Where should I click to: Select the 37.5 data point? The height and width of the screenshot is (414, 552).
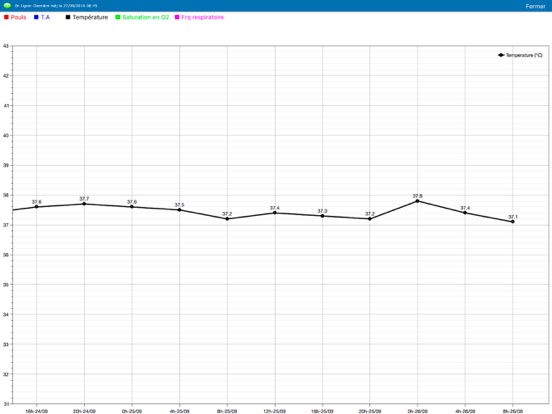click(180, 210)
